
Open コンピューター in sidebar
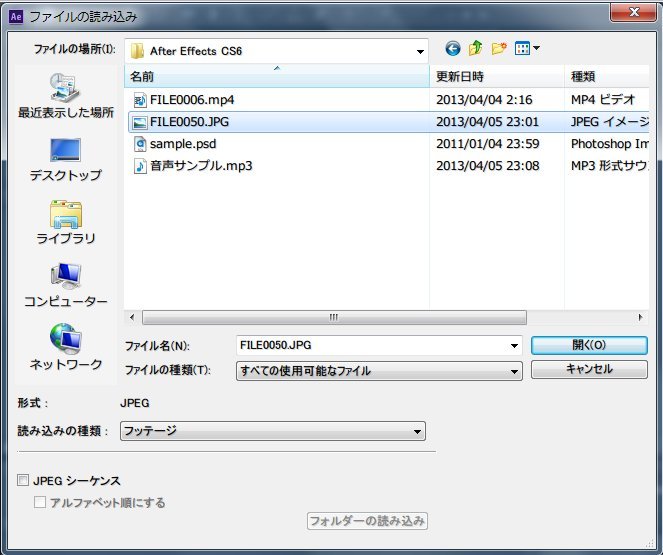pos(66,285)
